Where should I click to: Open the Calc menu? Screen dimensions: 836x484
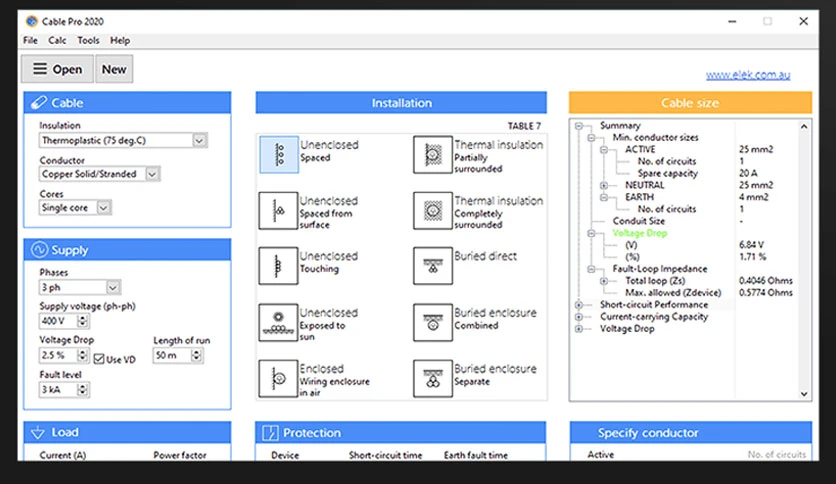[x=57, y=41]
